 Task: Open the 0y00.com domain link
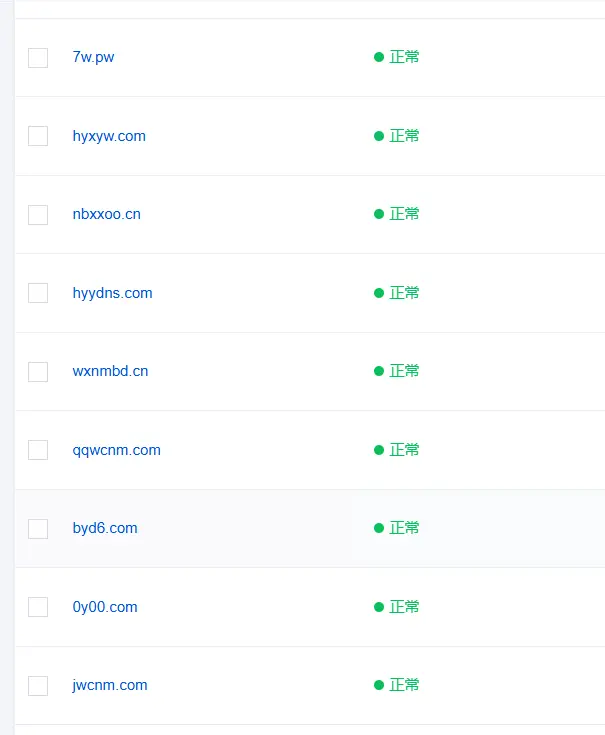(105, 607)
